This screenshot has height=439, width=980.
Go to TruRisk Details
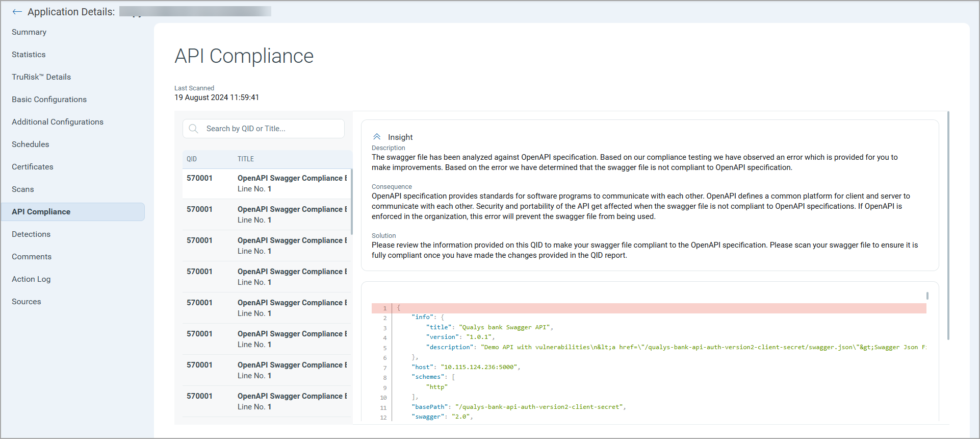(41, 77)
